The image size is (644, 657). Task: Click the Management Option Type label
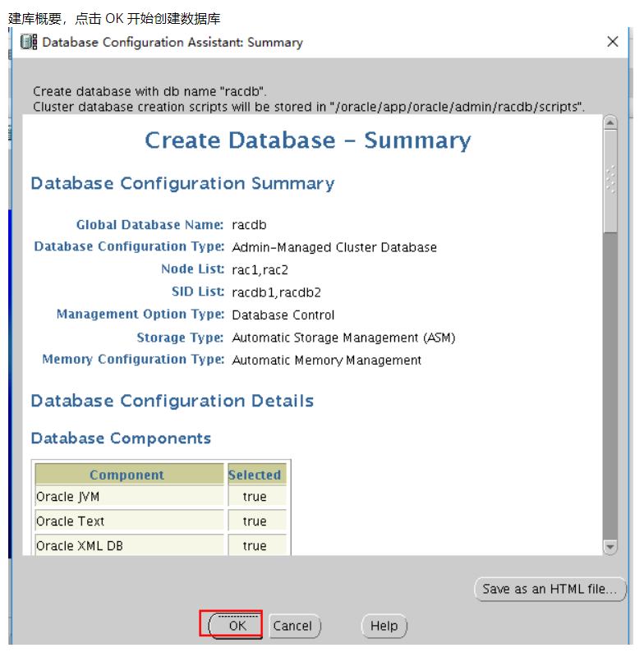(140, 315)
